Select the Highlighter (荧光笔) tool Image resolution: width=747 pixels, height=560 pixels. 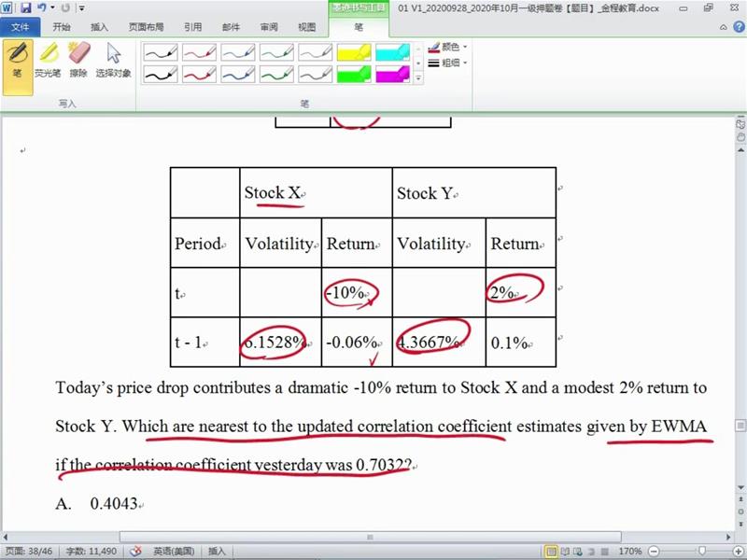49,61
